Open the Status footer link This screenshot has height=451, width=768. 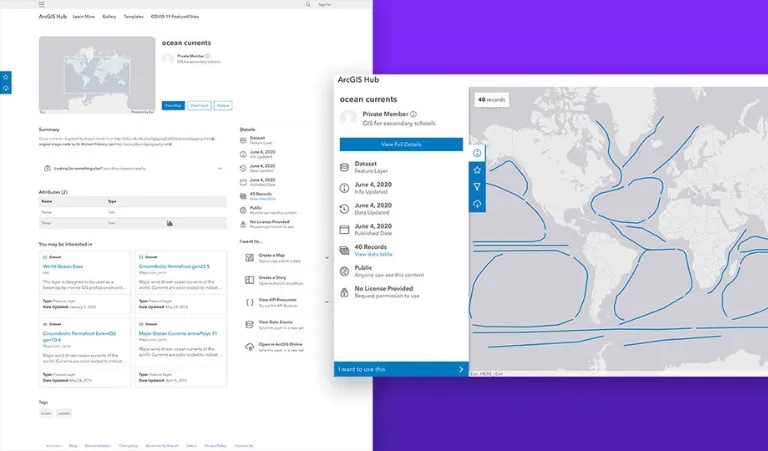[192, 446]
